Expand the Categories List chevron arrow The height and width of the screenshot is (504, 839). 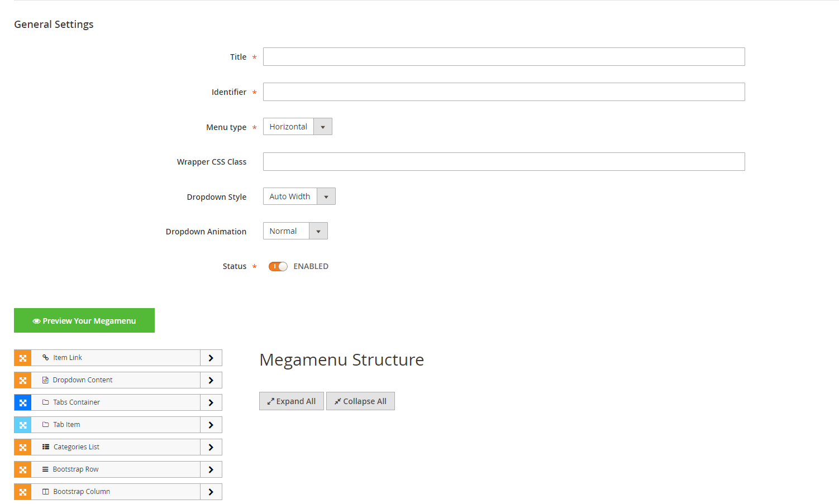click(211, 447)
